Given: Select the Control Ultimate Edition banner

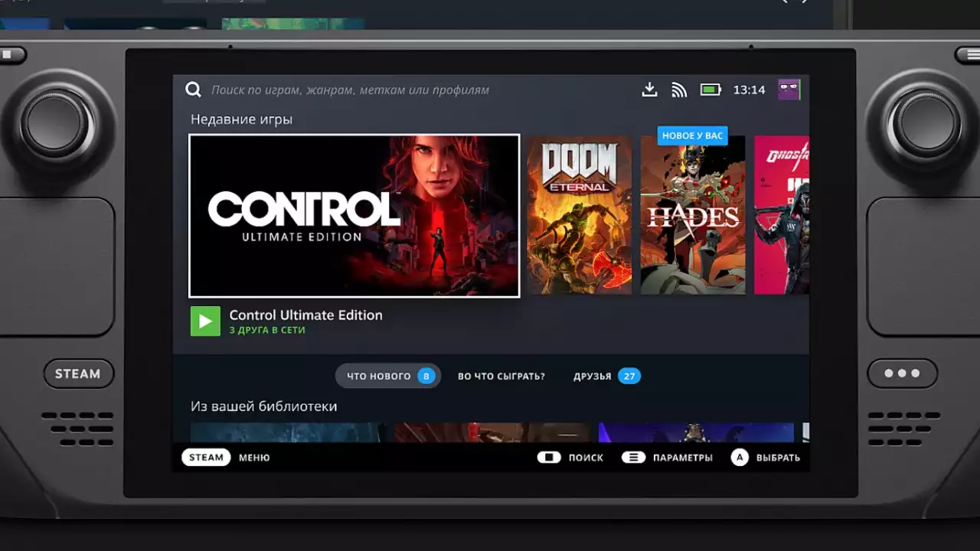Looking at the screenshot, I should click(354, 216).
